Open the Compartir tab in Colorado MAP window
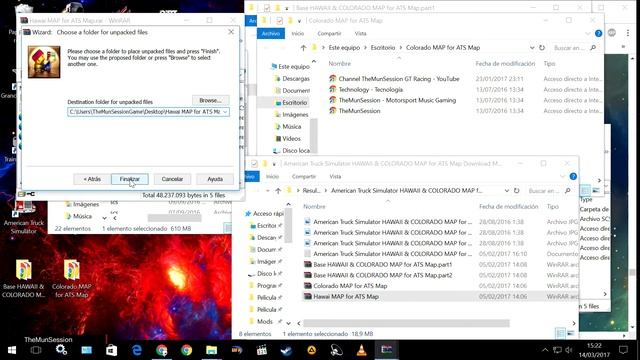The width and height of the screenshot is (640, 360). tap(329, 33)
